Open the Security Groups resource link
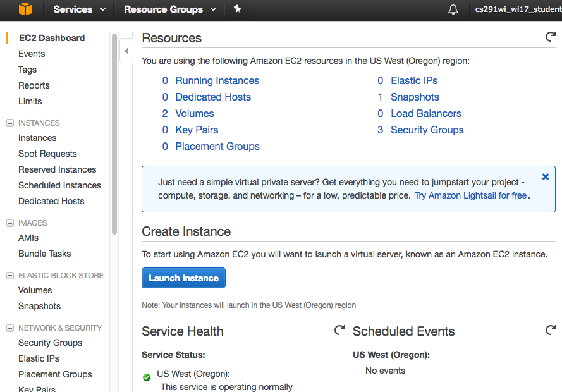This screenshot has width=562, height=392. point(427,130)
